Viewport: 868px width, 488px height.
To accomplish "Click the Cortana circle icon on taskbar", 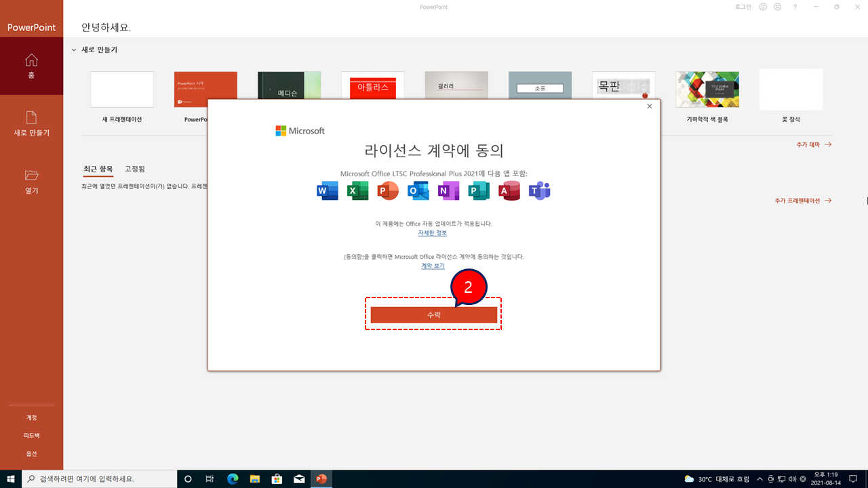I will coord(188,479).
